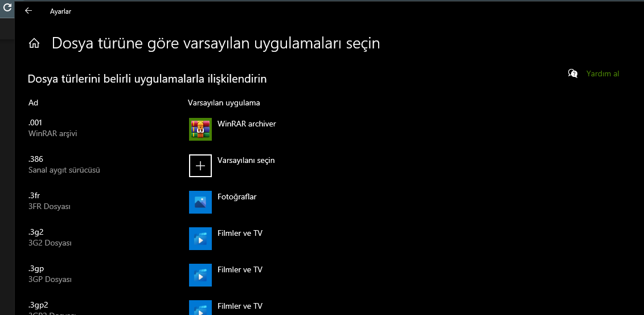The width and height of the screenshot is (644, 315).
Task: Select the 3FR Dosyası description
Action: point(50,207)
